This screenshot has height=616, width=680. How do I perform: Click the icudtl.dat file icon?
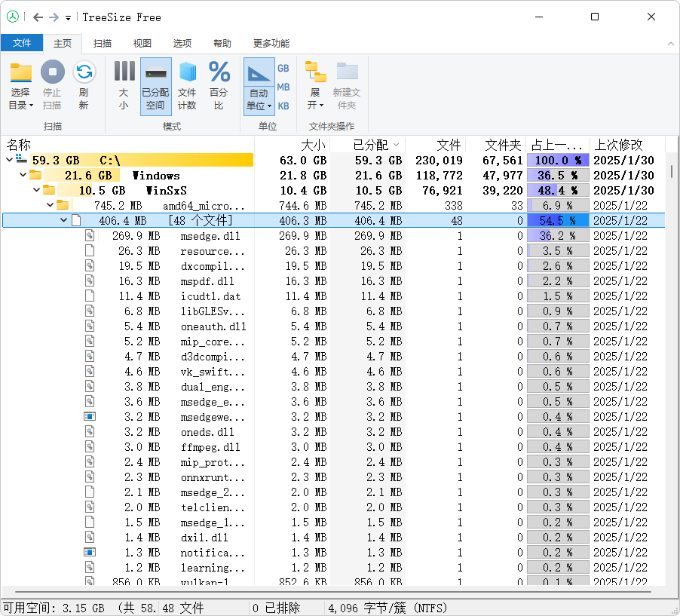90,296
